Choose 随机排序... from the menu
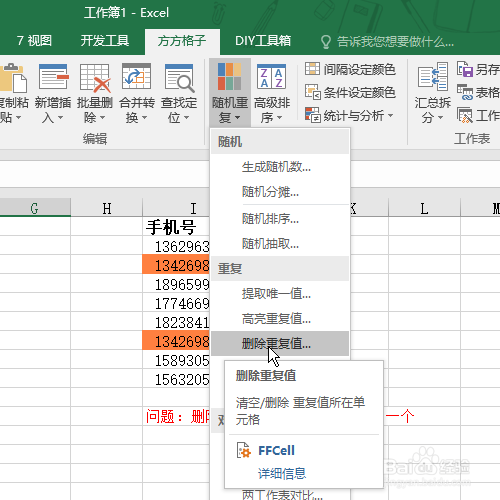This screenshot has width=500, height=500. 280,219
